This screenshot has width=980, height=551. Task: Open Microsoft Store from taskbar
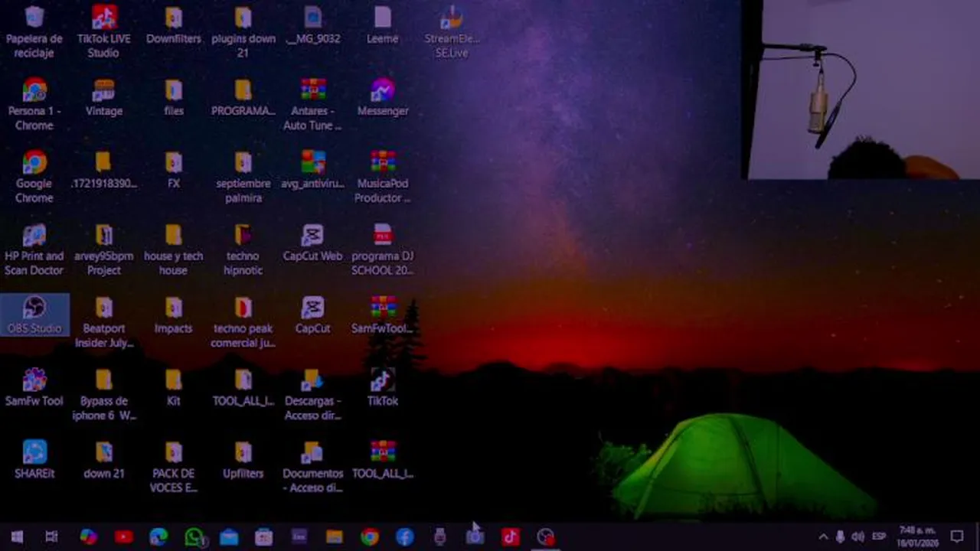pos(264,536)
